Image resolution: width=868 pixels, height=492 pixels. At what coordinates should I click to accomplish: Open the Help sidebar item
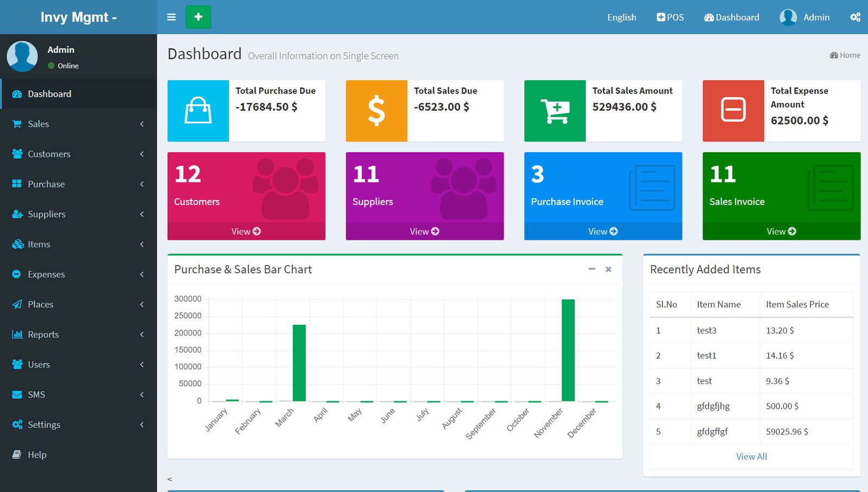point(37,455)
